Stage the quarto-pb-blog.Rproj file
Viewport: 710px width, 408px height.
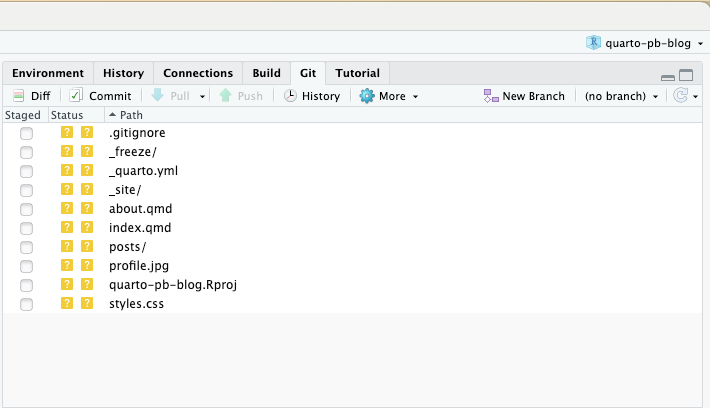[26, 285]
